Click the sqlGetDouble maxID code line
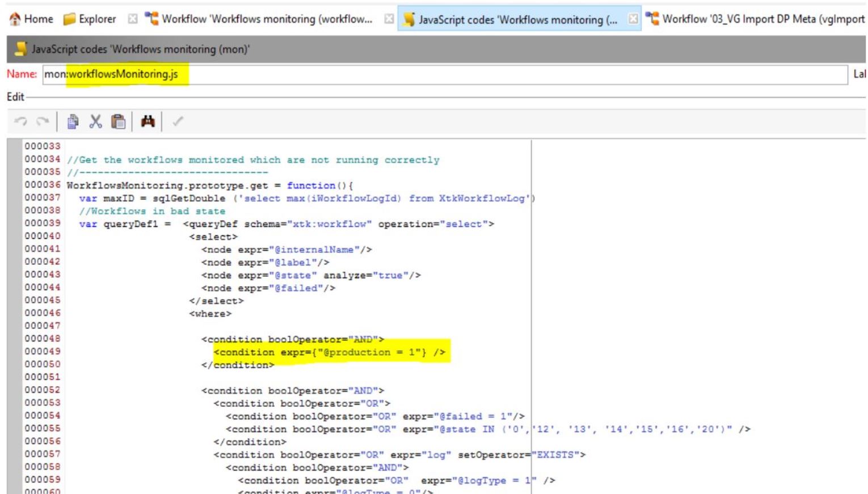This screenshot has height=494, width=868. (306, 199)
